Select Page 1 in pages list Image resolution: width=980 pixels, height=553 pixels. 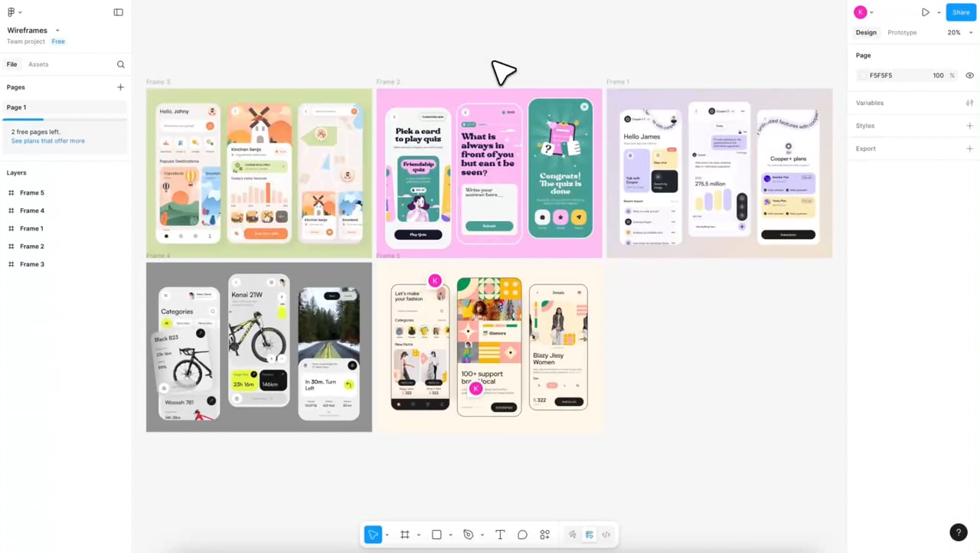point(64,107)
